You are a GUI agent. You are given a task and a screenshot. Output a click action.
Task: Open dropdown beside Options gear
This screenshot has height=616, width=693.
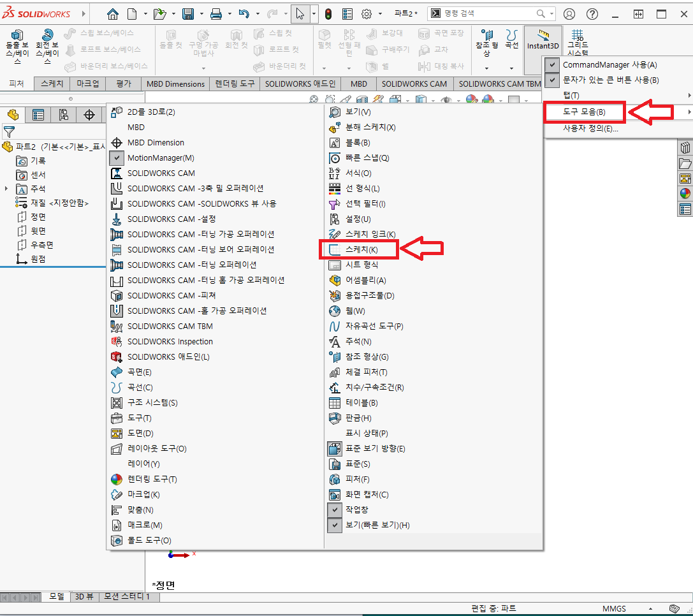tap(380, 14)
